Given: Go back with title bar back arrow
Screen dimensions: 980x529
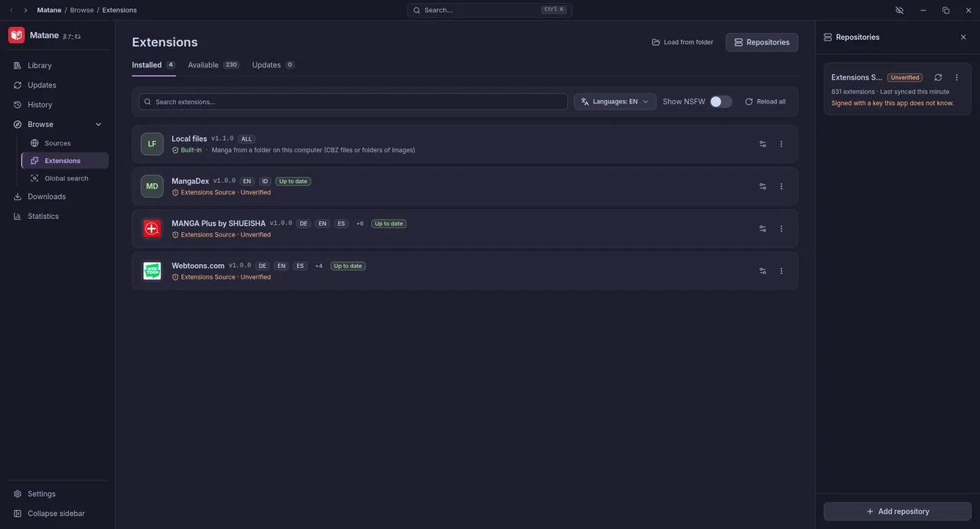Looking at the screenshot, I should (11, 10).
